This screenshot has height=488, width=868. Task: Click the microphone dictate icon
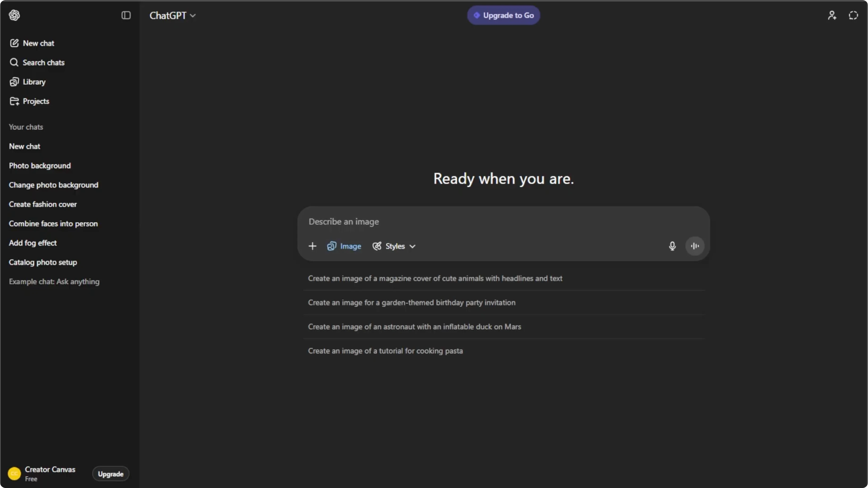(672, 246)
